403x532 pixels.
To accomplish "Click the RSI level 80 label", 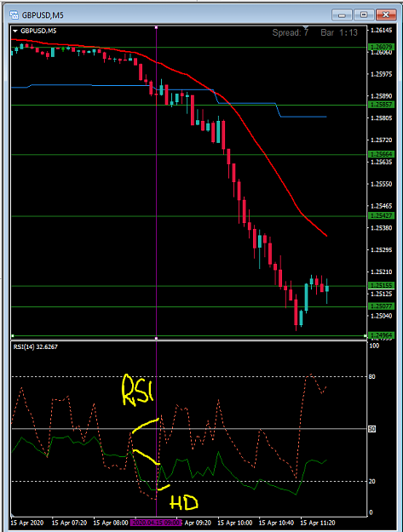I will (x=372, y=376).
